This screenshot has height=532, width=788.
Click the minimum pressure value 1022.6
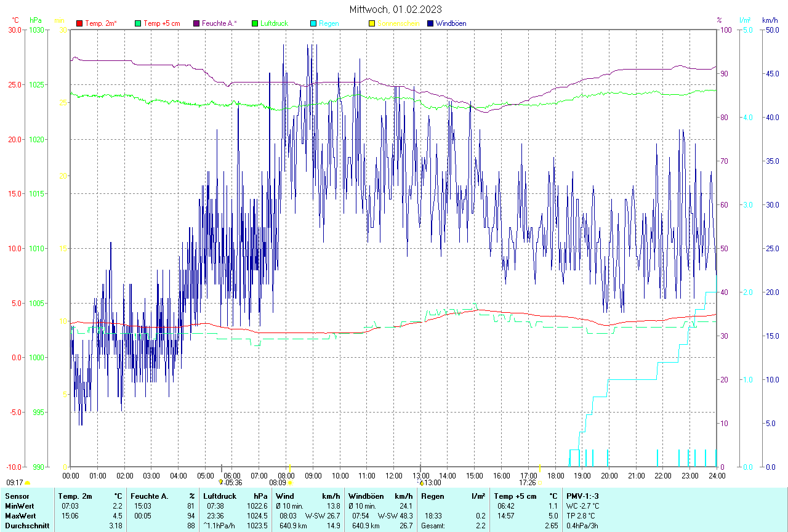point(257,506)
